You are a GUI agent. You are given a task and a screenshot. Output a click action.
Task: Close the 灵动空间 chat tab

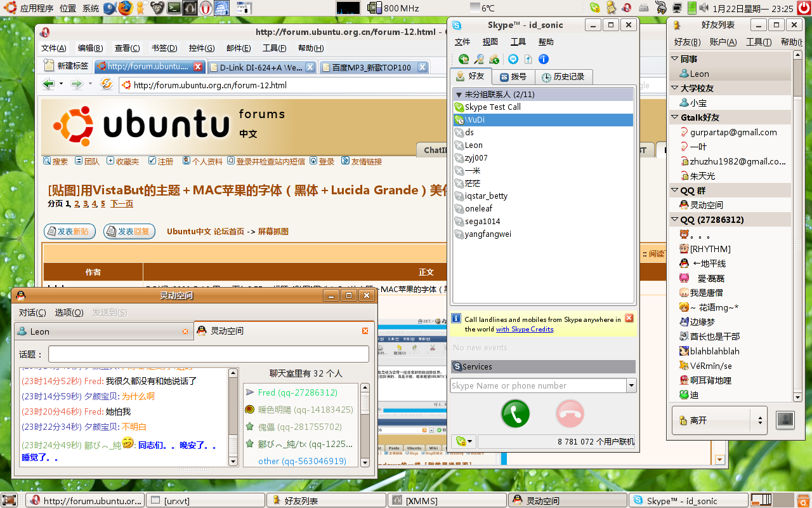(x=365, y=331)
